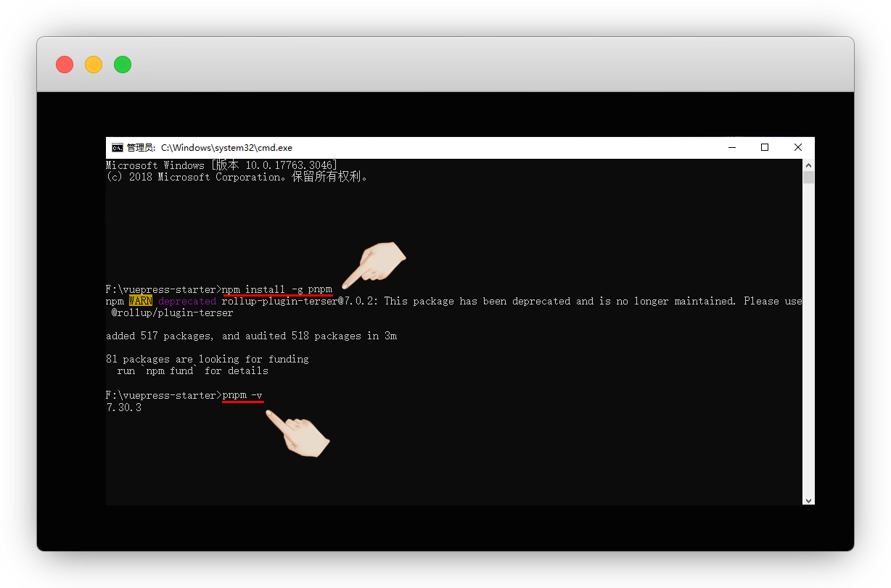891x588 pixels.
Task: Maximize the cmd.exe window
Action: tap(764, 147)
